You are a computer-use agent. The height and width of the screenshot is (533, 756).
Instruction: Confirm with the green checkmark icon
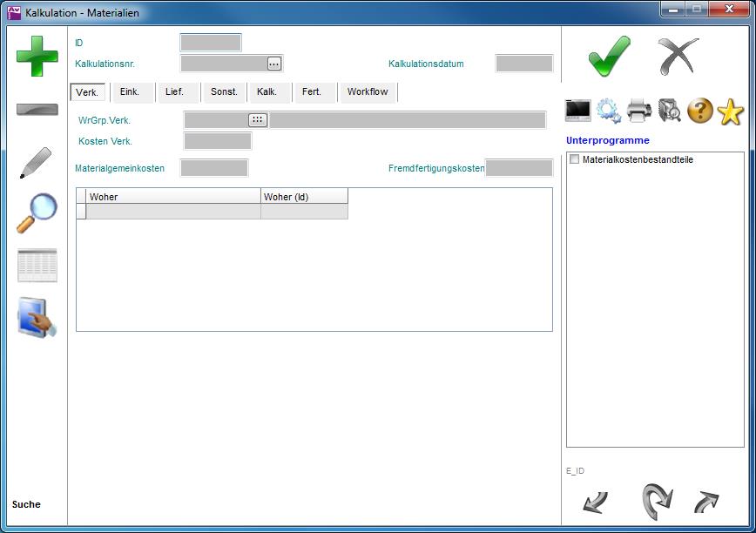click(x=609, y=57)
